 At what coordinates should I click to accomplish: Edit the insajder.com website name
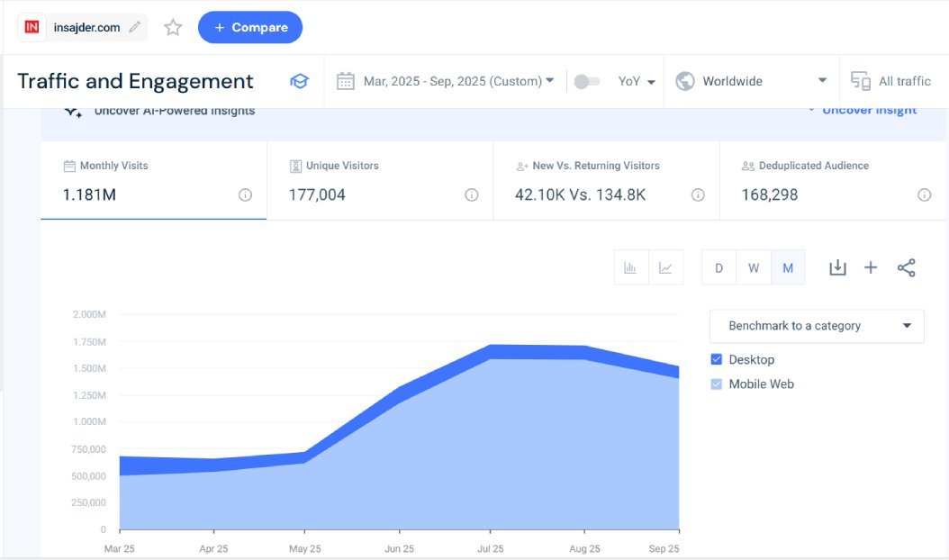[135, 27]
